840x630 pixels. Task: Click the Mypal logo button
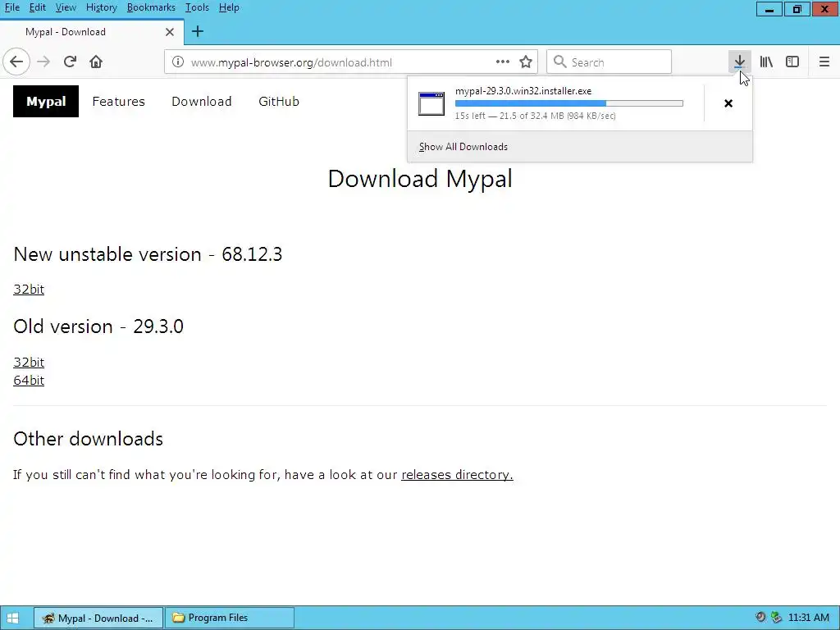pyautogui.click(x=46, y=101)
